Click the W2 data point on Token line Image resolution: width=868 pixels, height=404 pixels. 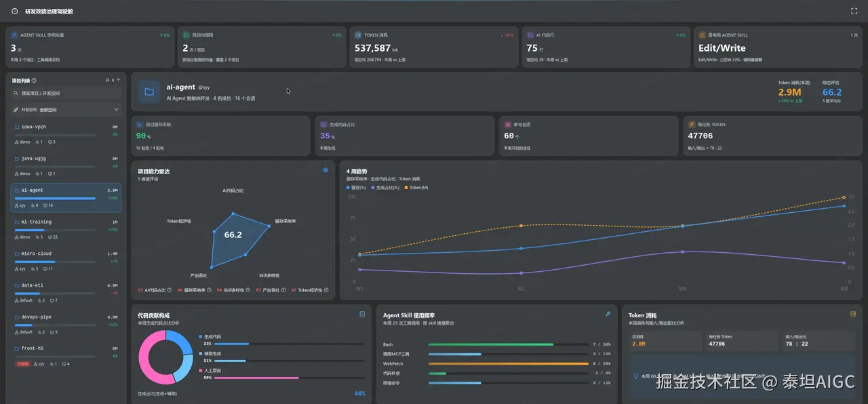click(521, 226)
